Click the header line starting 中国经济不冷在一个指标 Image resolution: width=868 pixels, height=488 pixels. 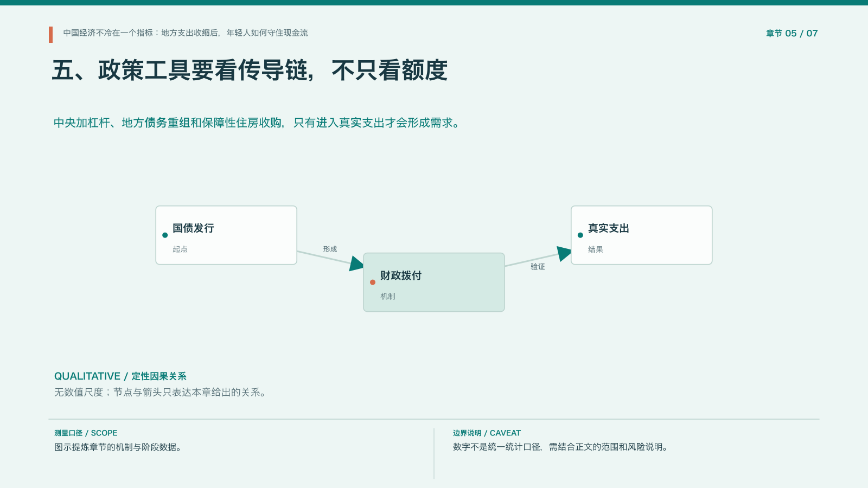(x=186, y=33)
